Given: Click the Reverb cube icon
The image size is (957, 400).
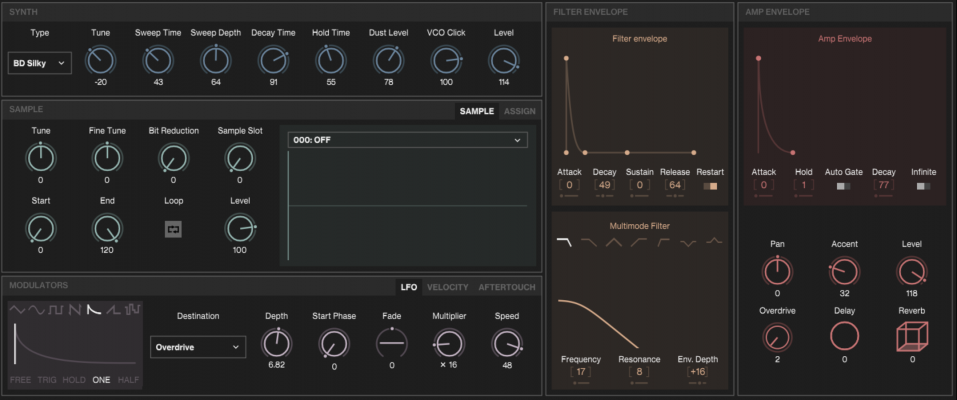Looking at the screenshot, I should pyautogui.click(x=912, y=336).
